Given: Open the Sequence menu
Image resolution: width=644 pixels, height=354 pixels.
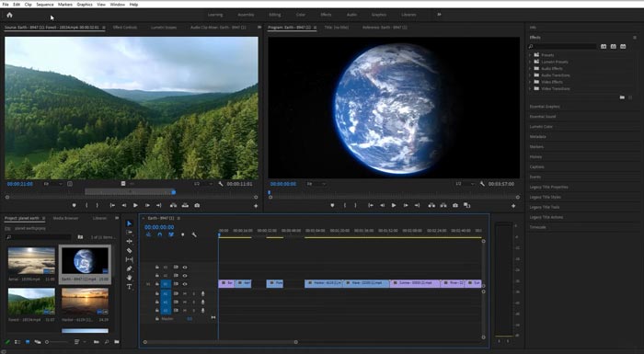Looking at the screenshot, I should pos(45,4).
